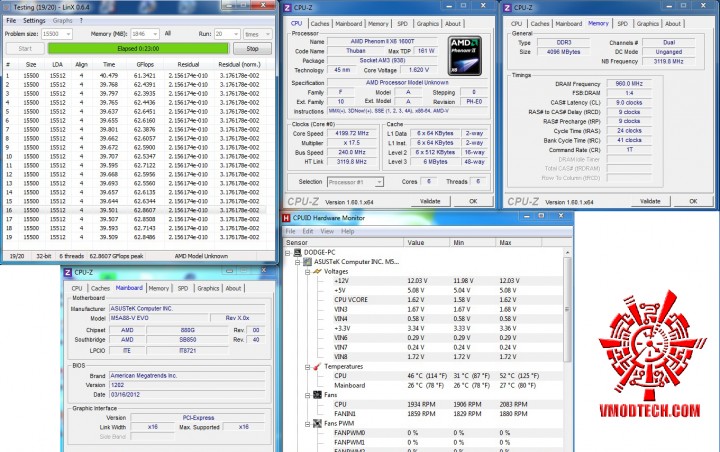Click Validate in the CPU-Z CPU window
The image size is (720, 452).
click(430, 201)
